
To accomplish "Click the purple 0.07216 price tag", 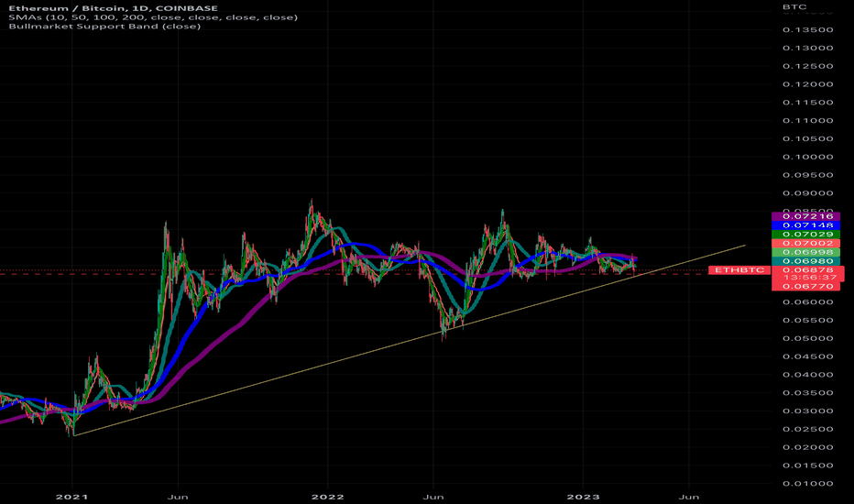I will (806, 216).
